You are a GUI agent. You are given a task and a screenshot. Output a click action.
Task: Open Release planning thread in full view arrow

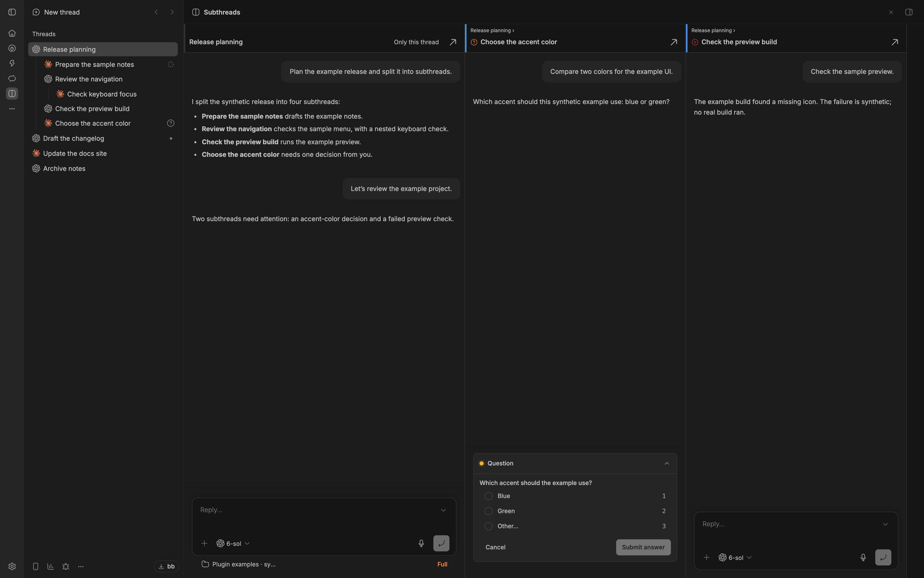click(453, 42)
